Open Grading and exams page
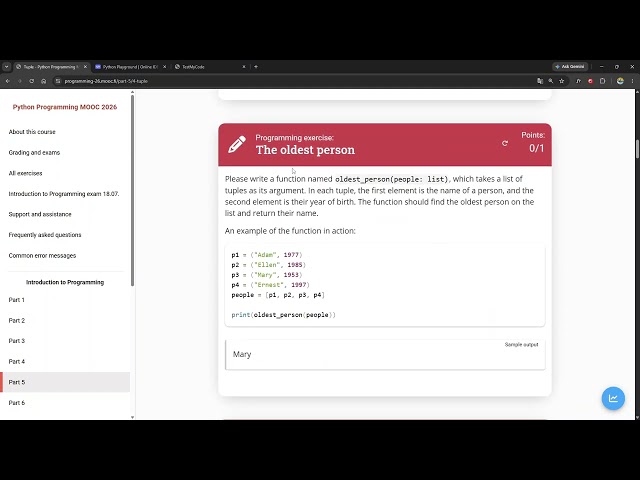640x480 pixels. coord(34,152)
